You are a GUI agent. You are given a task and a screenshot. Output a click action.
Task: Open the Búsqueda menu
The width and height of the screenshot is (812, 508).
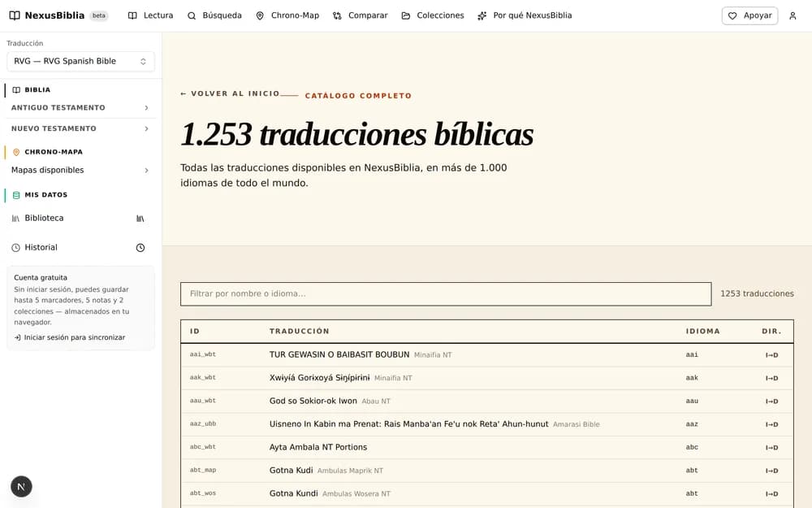[x=214, y=15]
